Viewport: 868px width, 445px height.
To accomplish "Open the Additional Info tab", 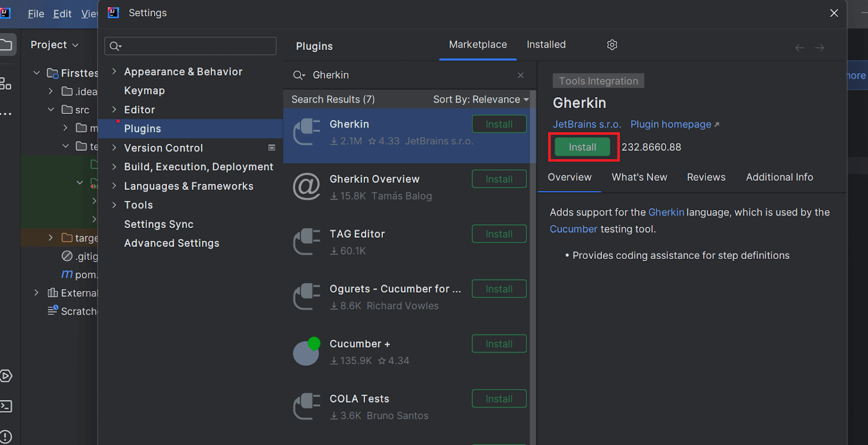I will point(780,177).
